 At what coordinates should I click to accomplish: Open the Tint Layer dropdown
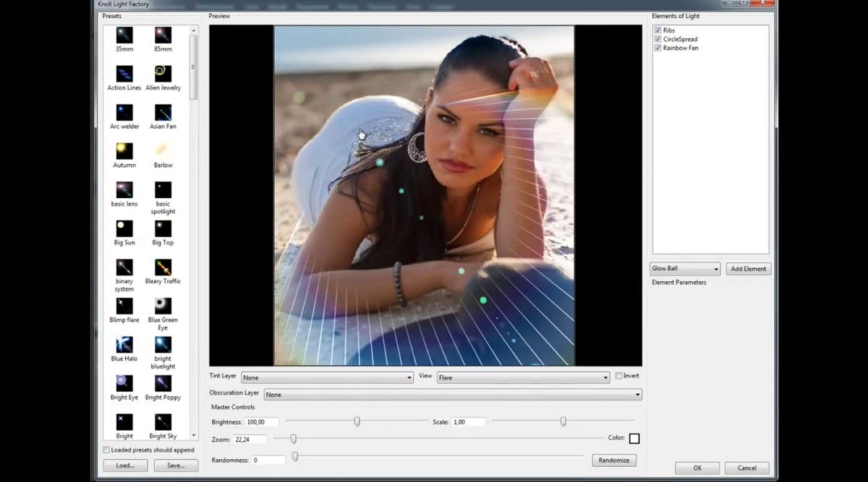[327, 377]
